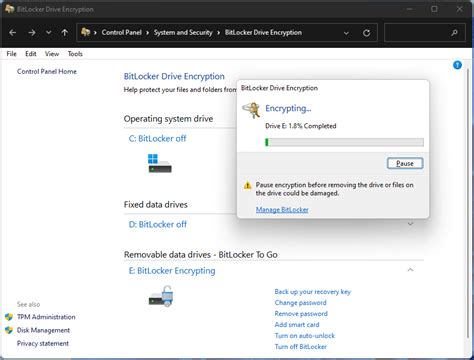Go back with the back arrow
The width and height of the screenshot is (474, 360).
tap(13, 33)
